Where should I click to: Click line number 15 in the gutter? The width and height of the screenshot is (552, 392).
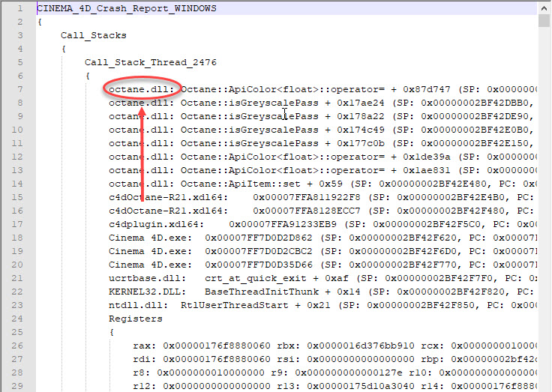pos(17,197)
